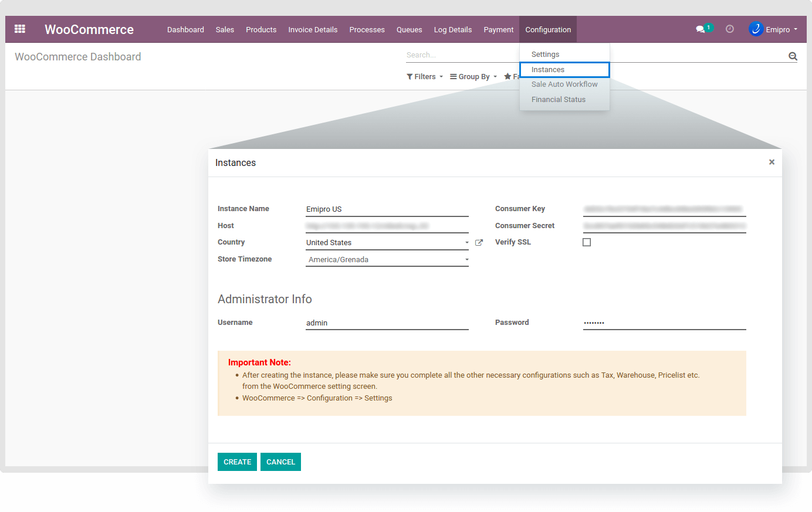Open the Configuration menu

(x=548, y=29)
